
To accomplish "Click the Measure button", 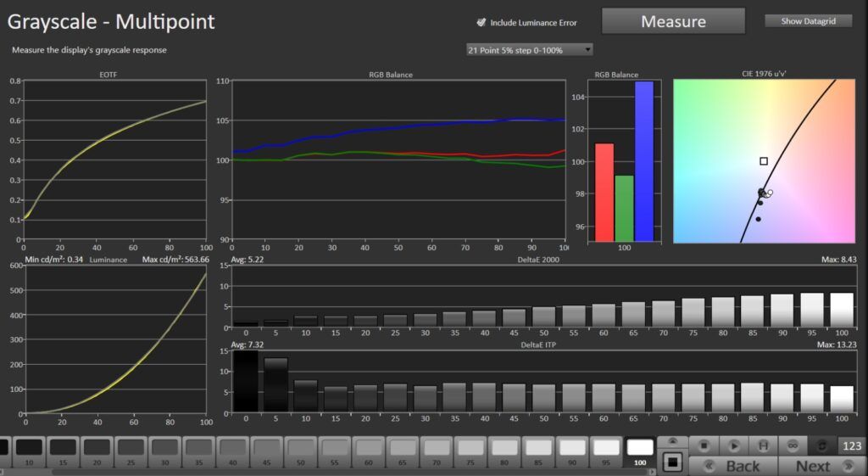I will [x=673, y=21].
